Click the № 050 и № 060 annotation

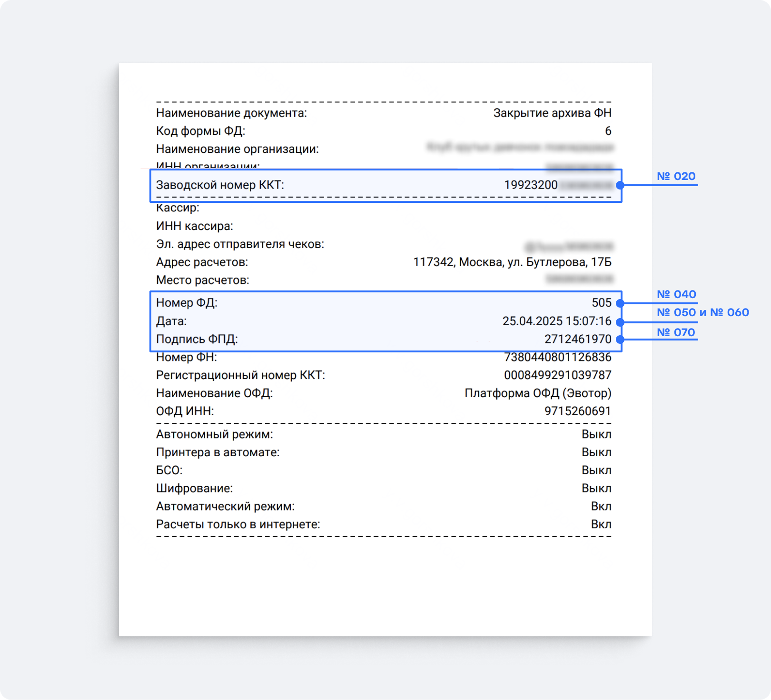(702, 312)
